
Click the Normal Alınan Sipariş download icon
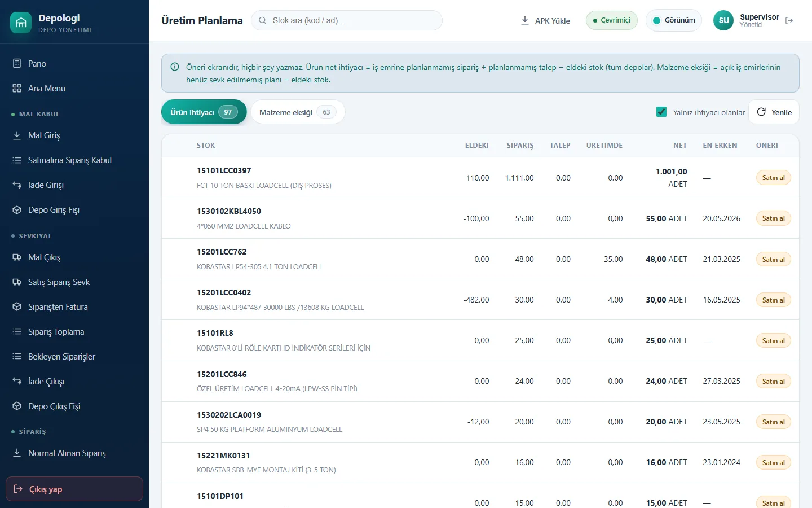point(17,453)
